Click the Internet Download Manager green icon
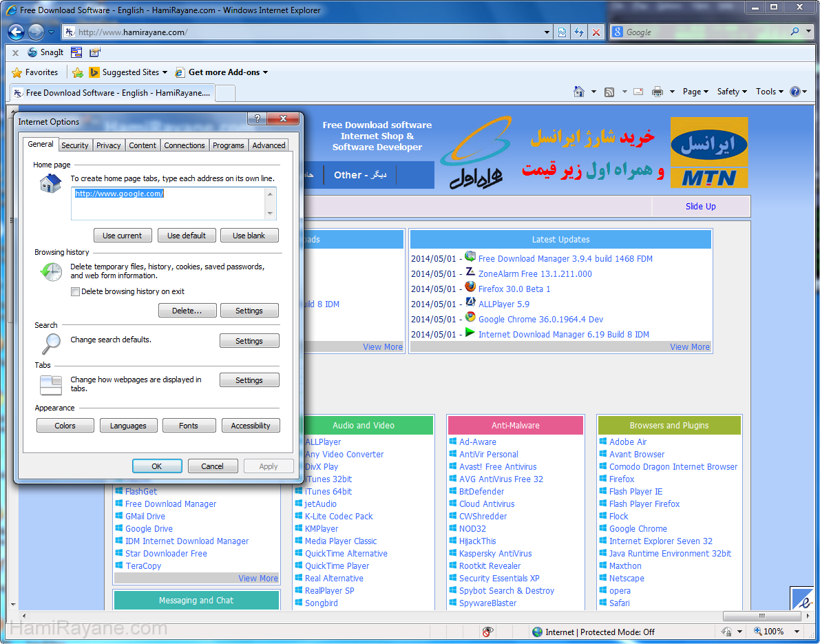 470,333
